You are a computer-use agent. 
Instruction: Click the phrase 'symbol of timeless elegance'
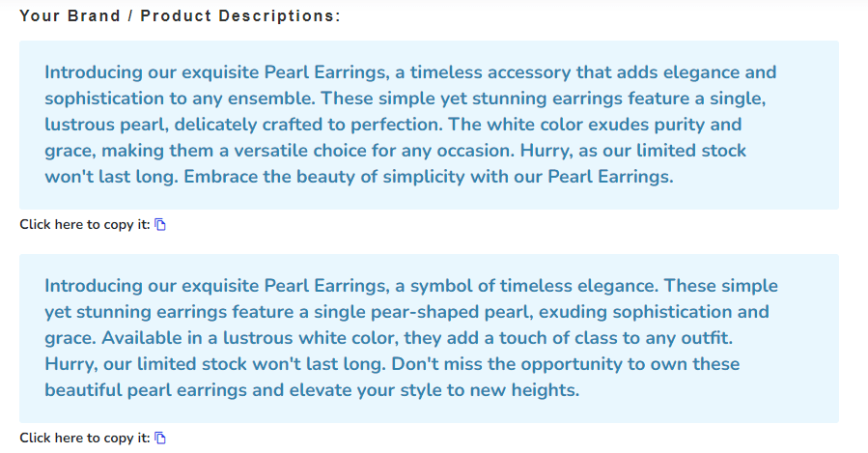pos(529,286)
